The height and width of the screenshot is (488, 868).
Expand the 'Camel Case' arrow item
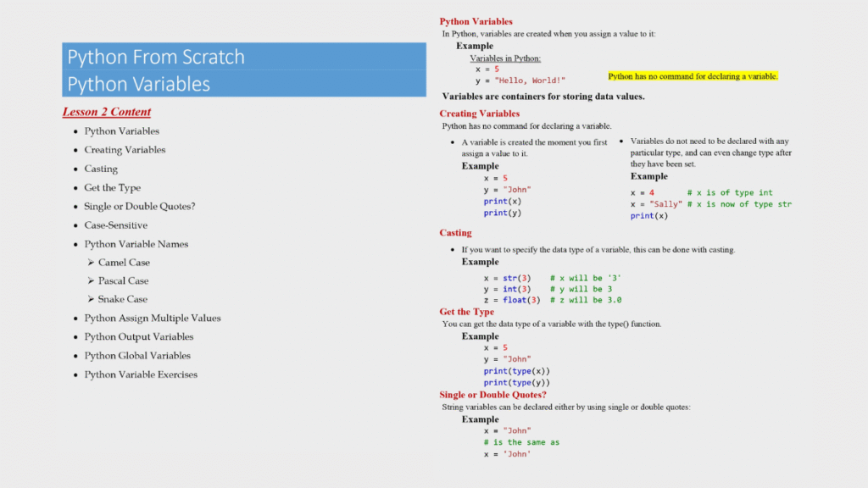tap(123, 262)
